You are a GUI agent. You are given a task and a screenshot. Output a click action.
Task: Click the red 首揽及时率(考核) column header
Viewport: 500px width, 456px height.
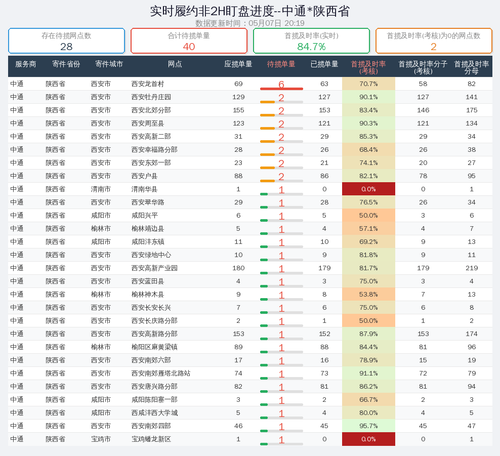[368, 67]
